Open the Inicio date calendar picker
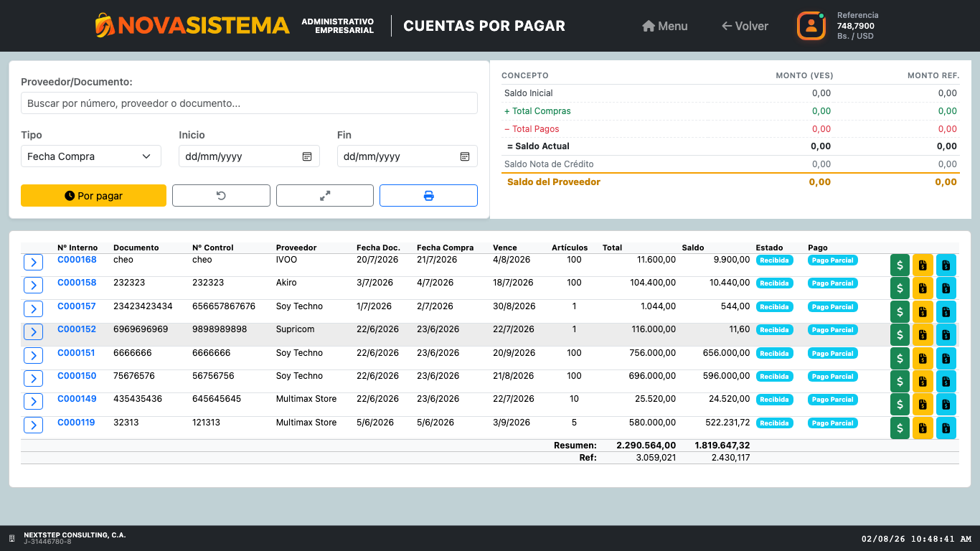The image size is (980, 551). (307, 156)
